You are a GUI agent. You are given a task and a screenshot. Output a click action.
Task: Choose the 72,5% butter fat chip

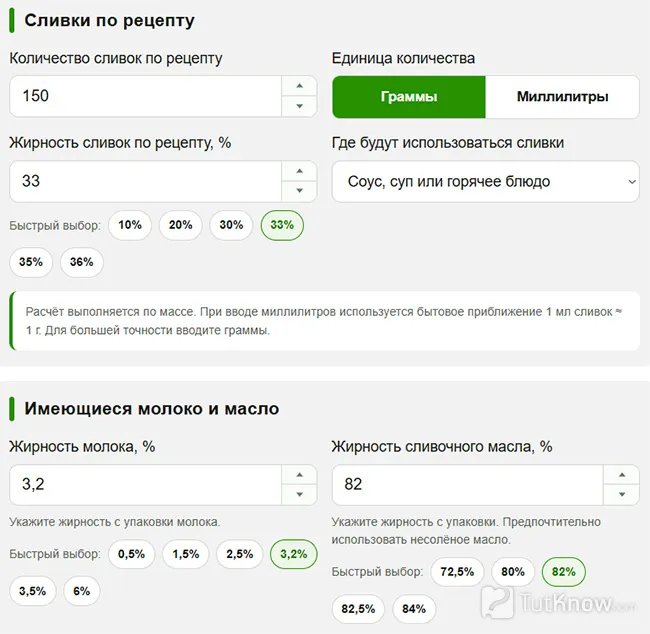457,572
